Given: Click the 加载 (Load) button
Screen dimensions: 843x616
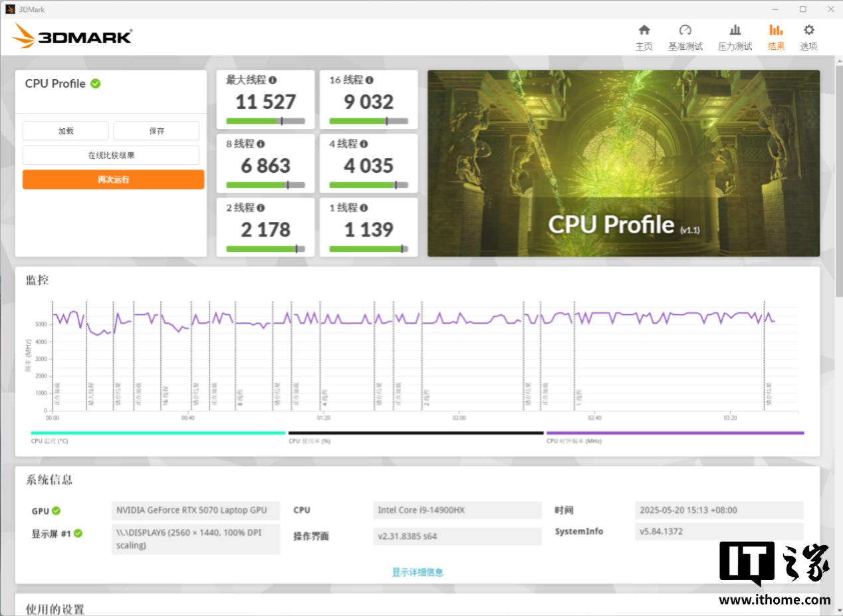Looking at the screenshot, I should click(x=65, y=131).
